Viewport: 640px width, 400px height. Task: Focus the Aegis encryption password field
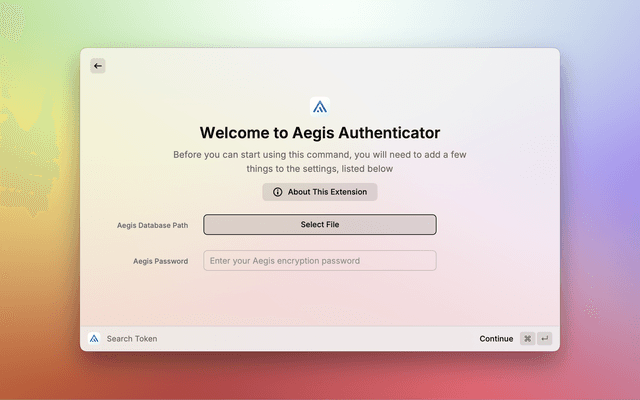pyautogui.click(x=320, y=261)
